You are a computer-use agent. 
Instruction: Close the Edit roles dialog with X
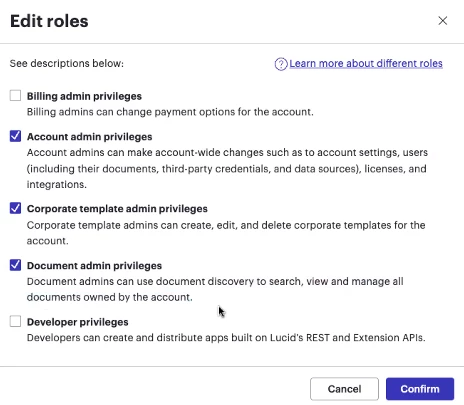pos(442,21)
